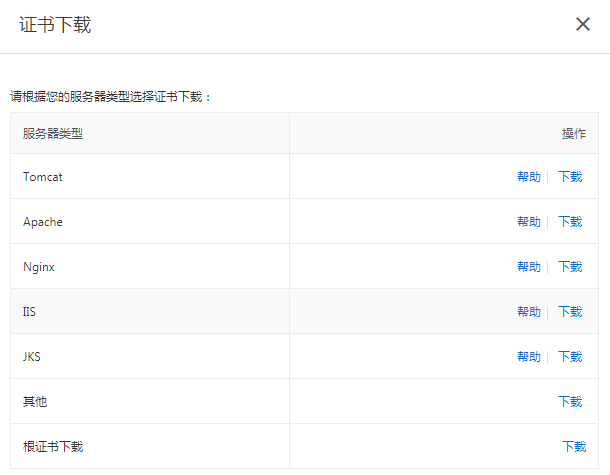Close the 证书下载 dialog
This screenshot has height=475, width=610.
coord(583,24)
